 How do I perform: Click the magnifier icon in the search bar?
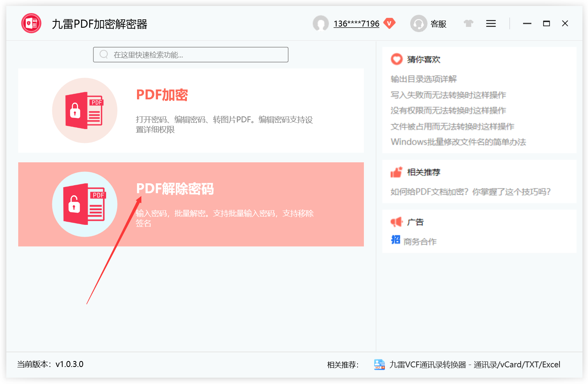click(104, 54)
